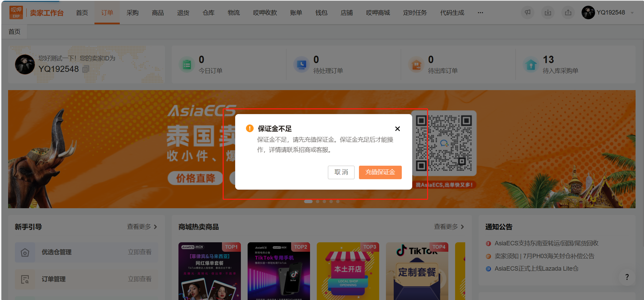Select the last banner carousel dot
644x300 pixels.
pyautogui.click(x=338, y=201)
